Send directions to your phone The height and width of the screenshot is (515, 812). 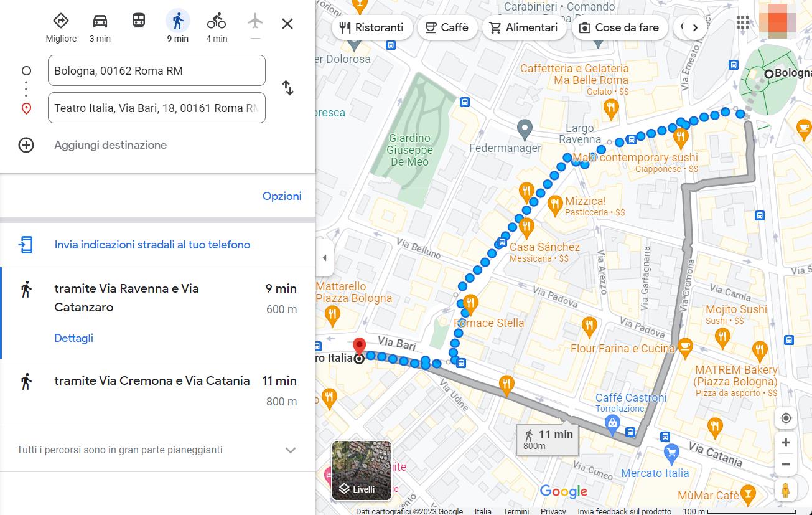point(152,245)
